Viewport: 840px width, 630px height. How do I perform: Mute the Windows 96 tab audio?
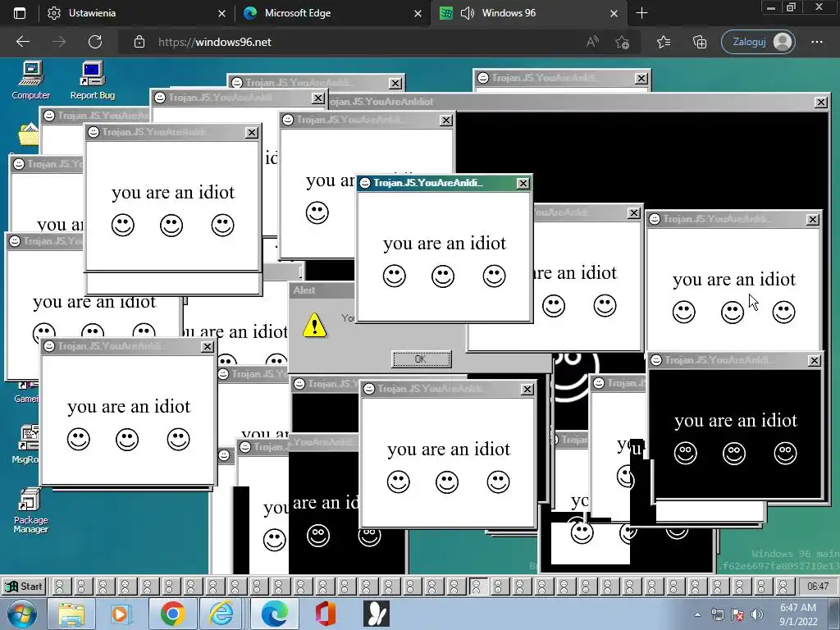[467, 13]
